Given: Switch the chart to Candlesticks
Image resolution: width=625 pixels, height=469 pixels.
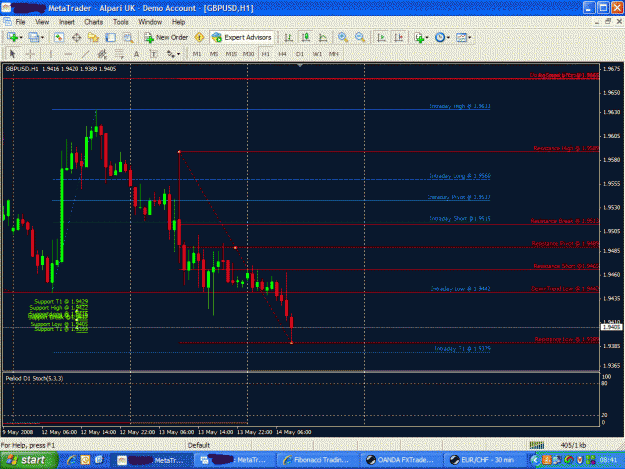Looking at the screenshot, I should (306, 37).
